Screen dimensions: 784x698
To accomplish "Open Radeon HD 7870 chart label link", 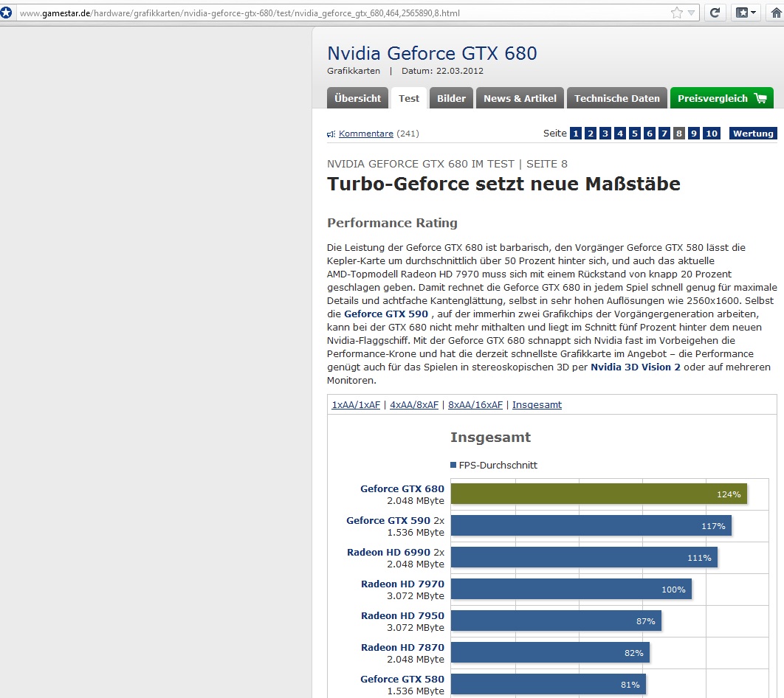I will click(x=402, y=648).
